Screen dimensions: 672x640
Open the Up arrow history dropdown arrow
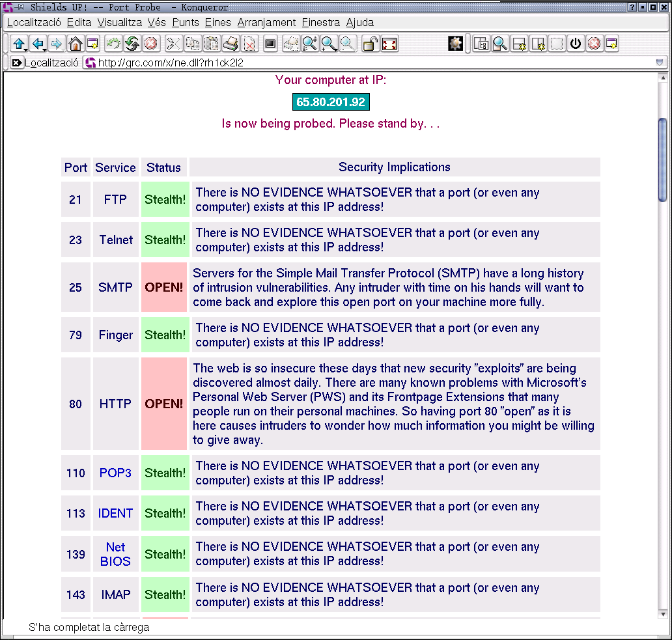pos(25,49)
